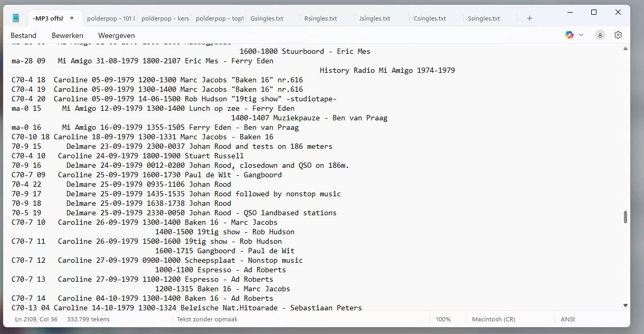Switch to the Rsingles.txt tab
This screenshot has width=644, height=334.
tap(321, 18)
